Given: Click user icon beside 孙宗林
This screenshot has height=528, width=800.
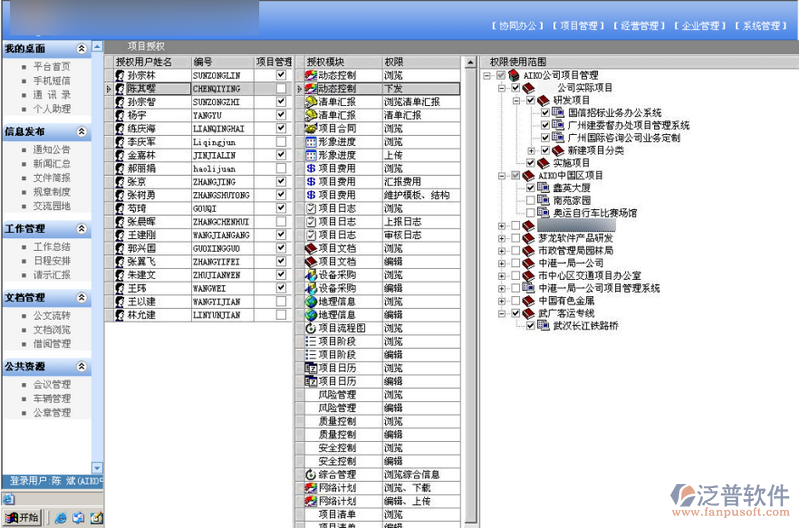Looking at the screenshot, I should click(x=120, y=75).
